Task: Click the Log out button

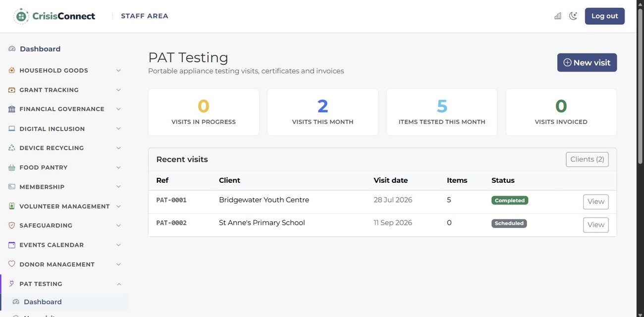Action: pyautogui.click(x=604, y=16)
